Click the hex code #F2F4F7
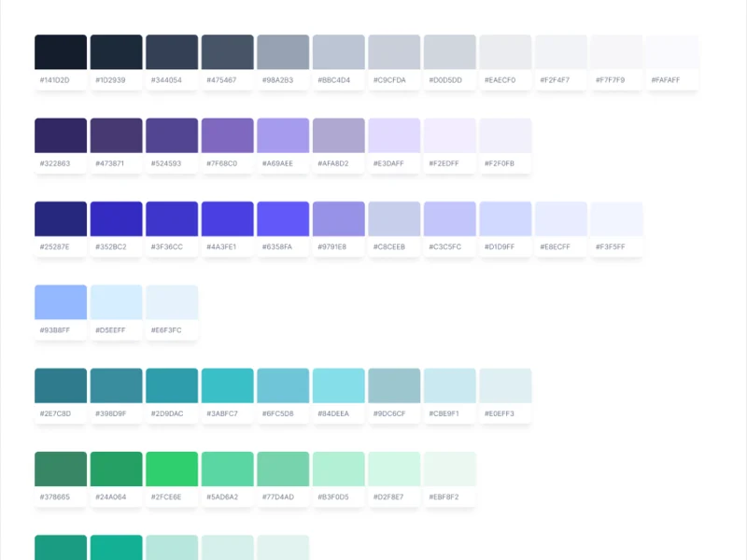747x560 pixels. coord(555,80)
